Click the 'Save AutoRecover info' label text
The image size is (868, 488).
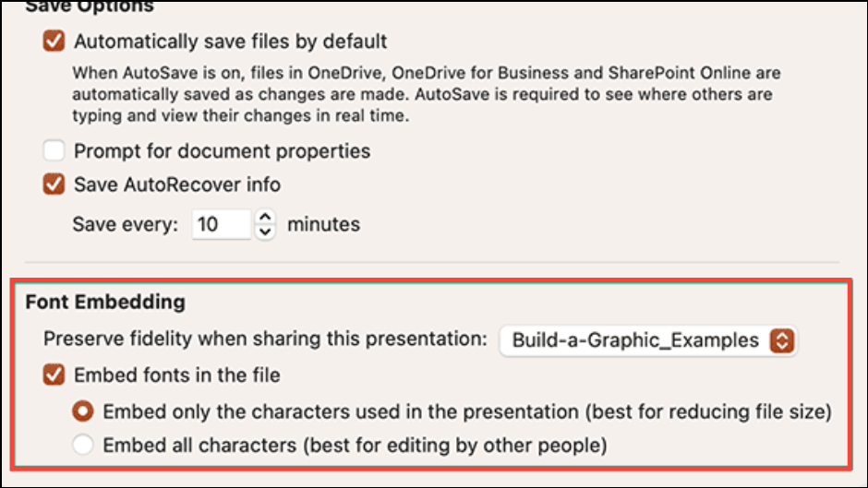[177, 184]
